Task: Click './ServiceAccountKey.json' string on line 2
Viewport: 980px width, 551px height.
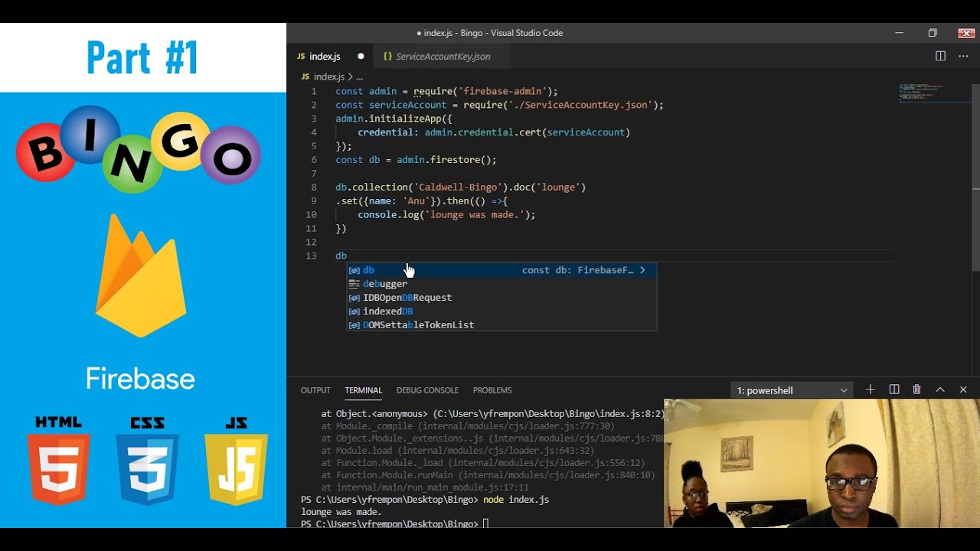Action: point(577,105)
